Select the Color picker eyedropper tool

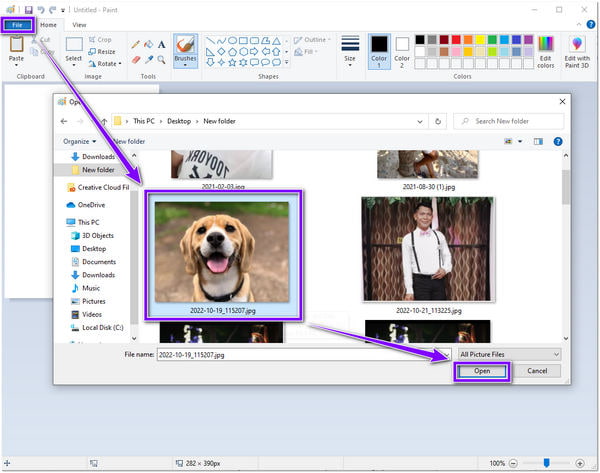(x=149, y=59)
